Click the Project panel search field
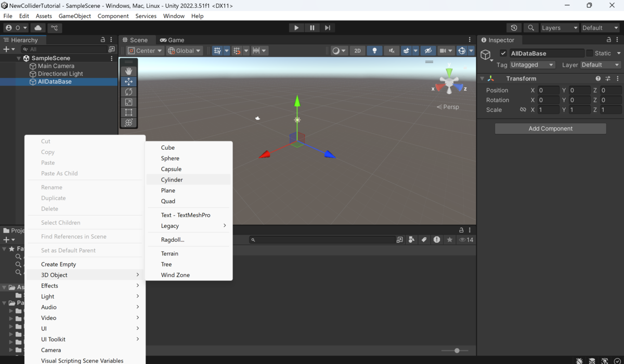Viewport: 624px width, 364px height. click(x=322, y=240)
